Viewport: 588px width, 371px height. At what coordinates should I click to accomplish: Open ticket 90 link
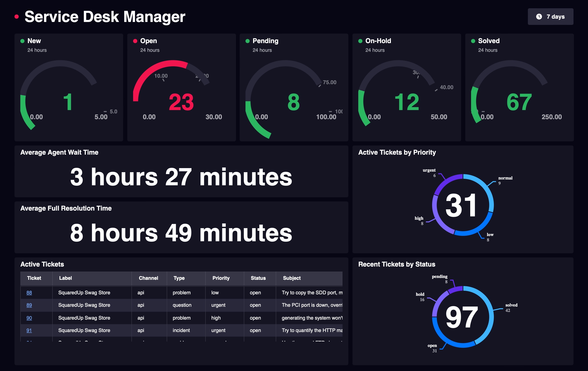coord(29,318)
